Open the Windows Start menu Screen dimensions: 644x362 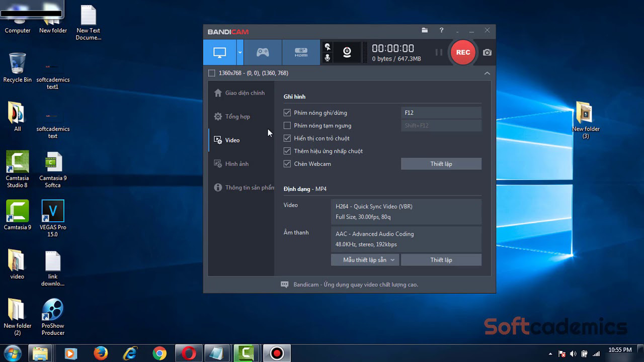[x=12, y=353]
